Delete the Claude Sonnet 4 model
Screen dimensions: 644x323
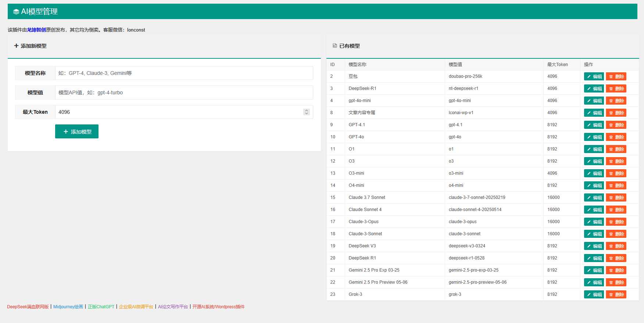coord(616,210)
